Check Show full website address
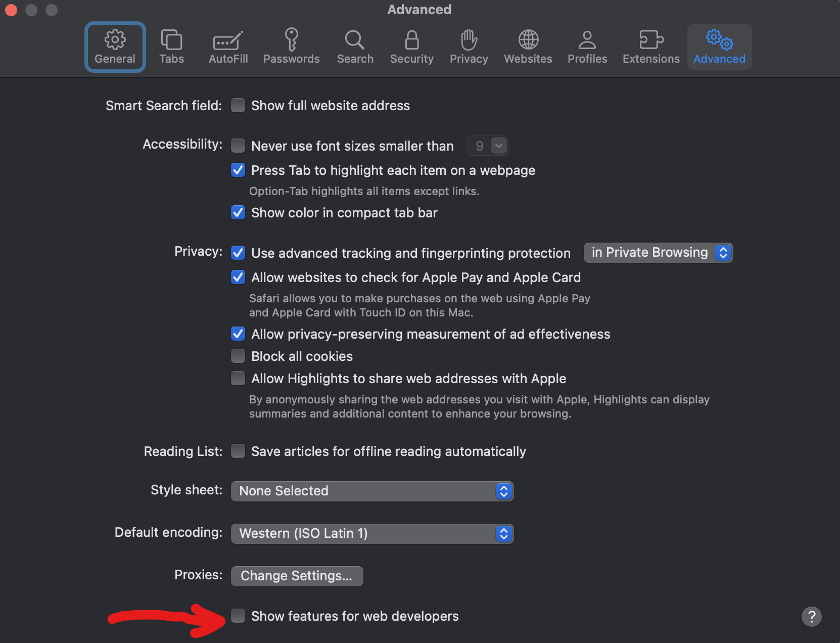This screenshot has width=840, height=643. pyautogui.click(x=238, y=105)
